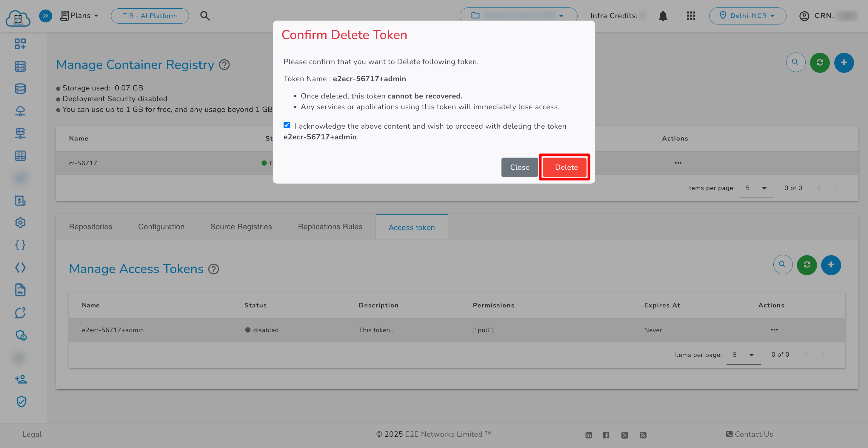Open the apps grid icon
Viewport: 868px width, 448px height.
point(691,16)
